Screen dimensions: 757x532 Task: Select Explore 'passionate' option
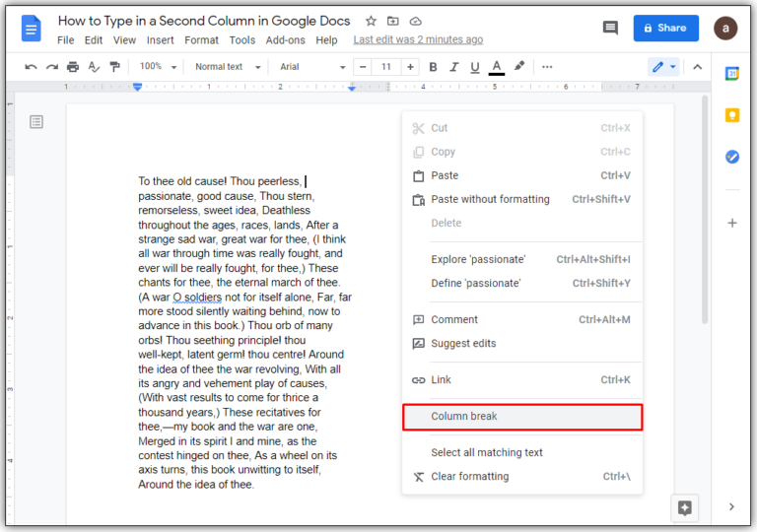click(522, 260)
